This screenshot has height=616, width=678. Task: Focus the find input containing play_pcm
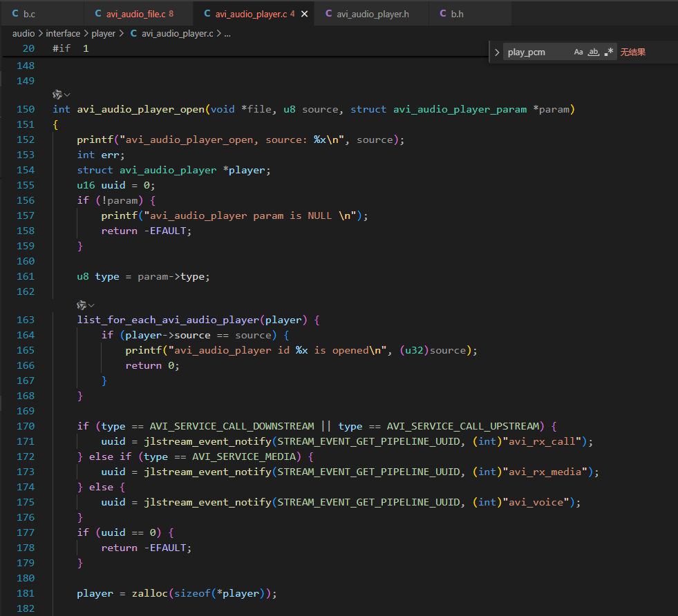536,52
